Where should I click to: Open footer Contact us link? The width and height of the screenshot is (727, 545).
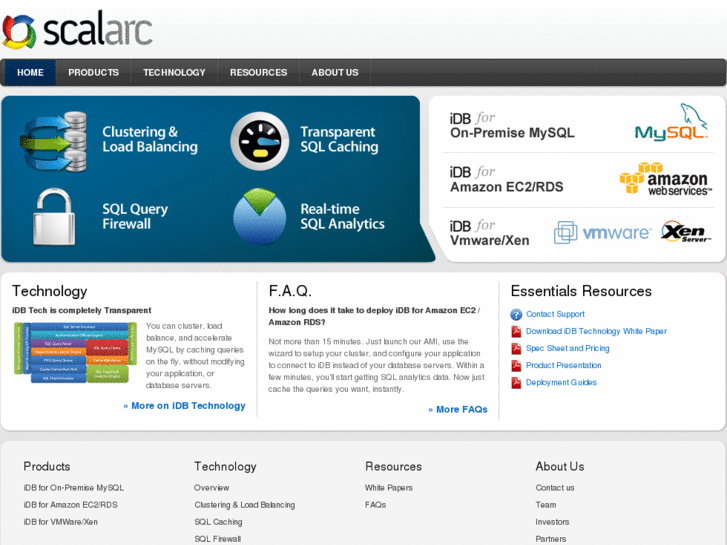(x=555, y=488)
